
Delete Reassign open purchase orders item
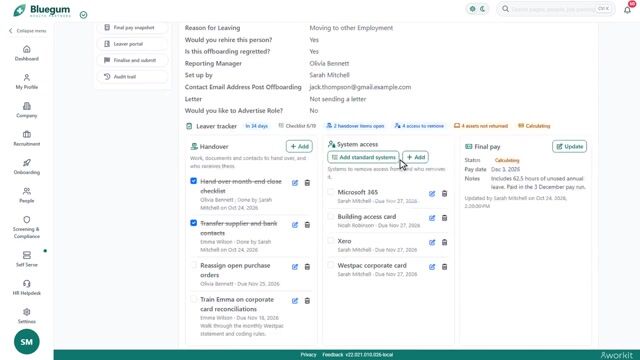(307, 267)
